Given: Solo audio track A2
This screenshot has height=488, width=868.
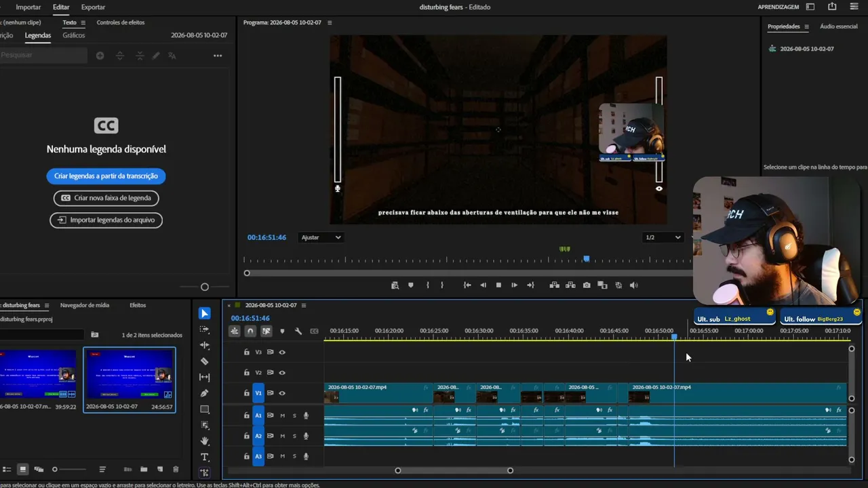Looking at the screenshot, I should 294,436.
